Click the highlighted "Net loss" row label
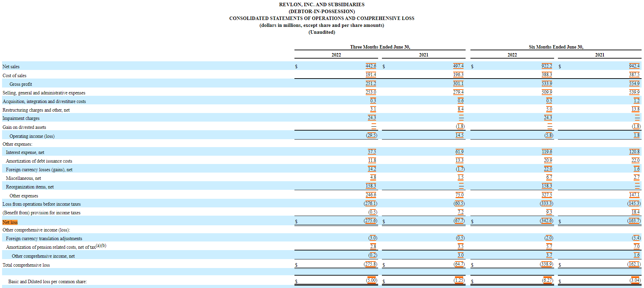Viewport: 644px width, 288px height. coord(10,222)
